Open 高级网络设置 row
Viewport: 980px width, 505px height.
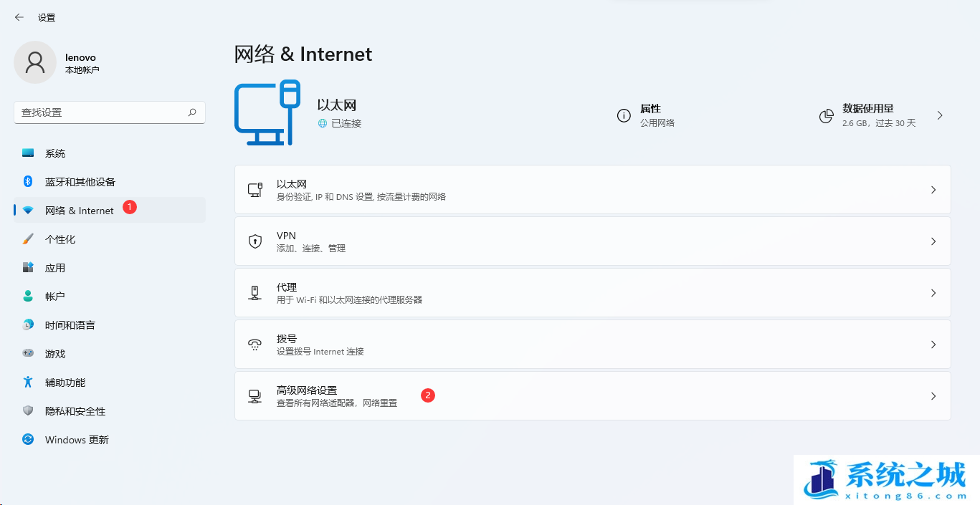592,396
